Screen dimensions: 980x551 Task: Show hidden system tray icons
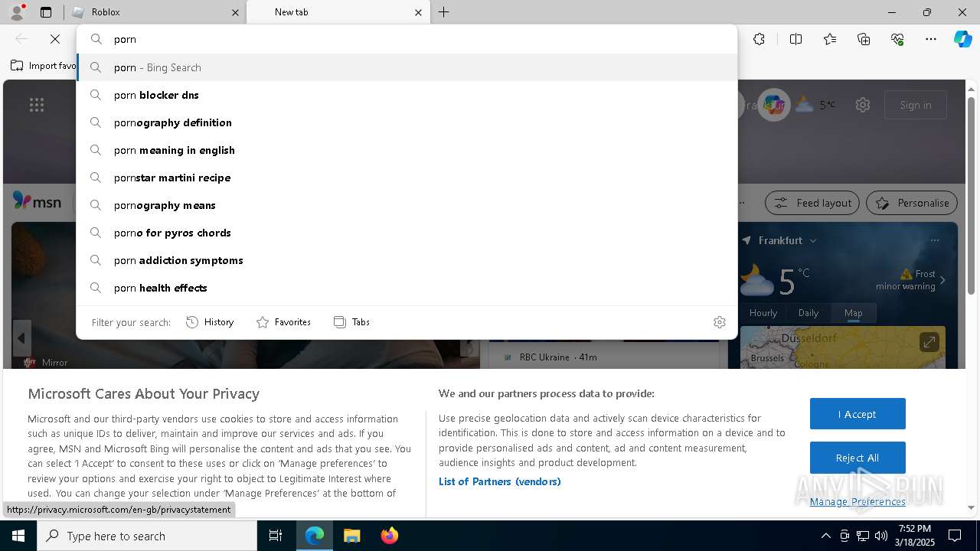[x=825, y=536]
